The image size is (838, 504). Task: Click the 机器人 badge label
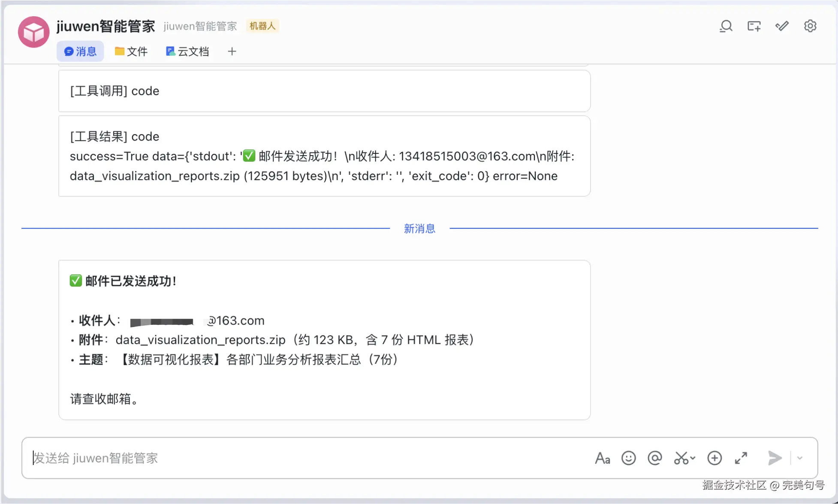pyautogui.click(x=262, y=26)
